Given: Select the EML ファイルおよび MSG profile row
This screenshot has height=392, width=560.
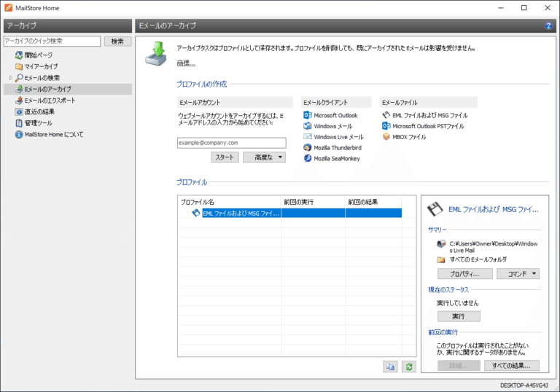Looking at the screenshot, I should tap(290, 213).
